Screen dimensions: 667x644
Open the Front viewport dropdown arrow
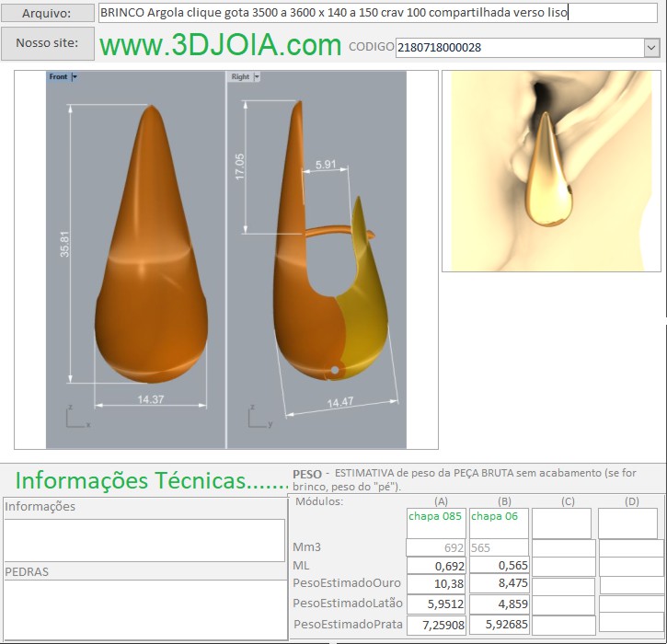(x=75, y=77)
